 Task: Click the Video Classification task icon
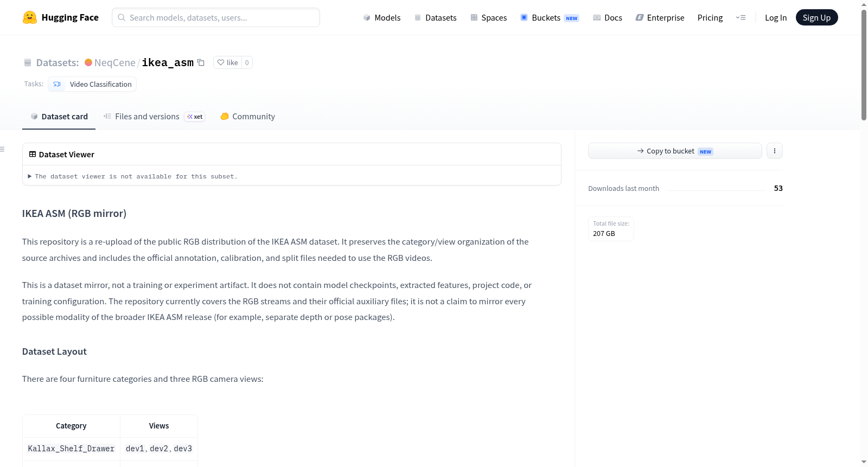coord(57,84)
